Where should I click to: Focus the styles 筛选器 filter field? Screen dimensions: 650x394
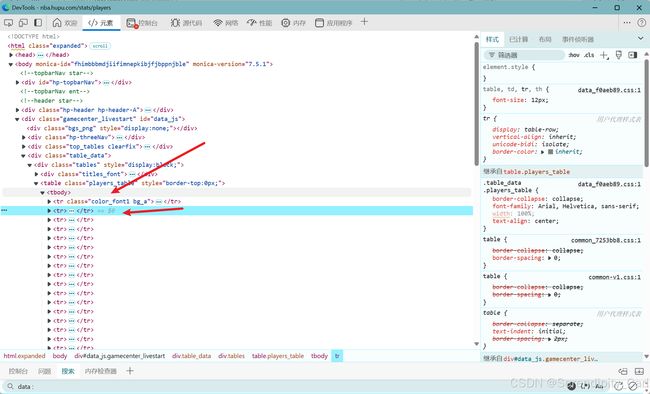(x=524, y=55)
